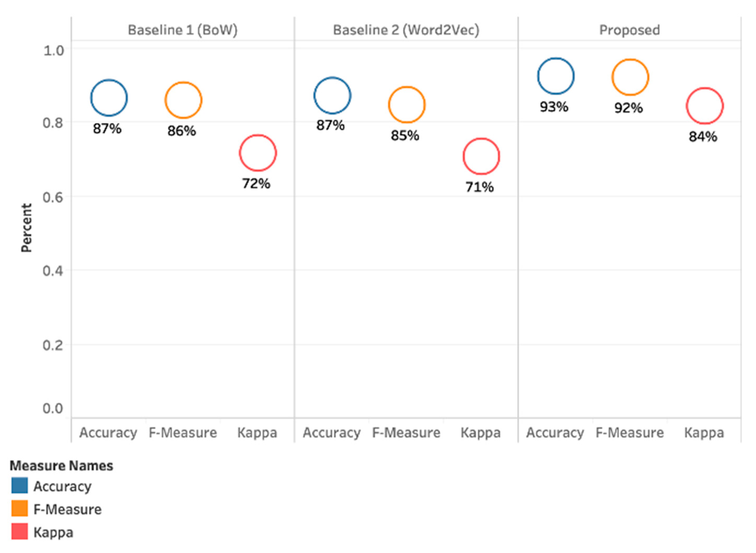The width and height of the screenshot is (756, 553).
Task: Click the Baseline 2 (Word2Vec) column header
Action: coord(406,30)
